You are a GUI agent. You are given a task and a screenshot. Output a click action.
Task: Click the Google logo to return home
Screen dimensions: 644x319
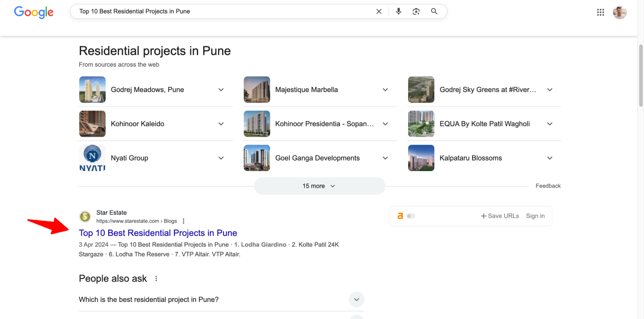[34, 12]
